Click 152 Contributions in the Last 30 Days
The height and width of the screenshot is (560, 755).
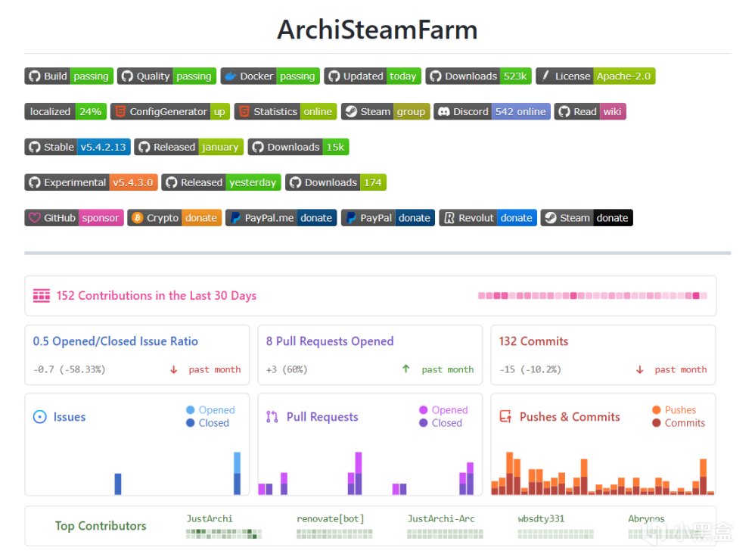(x=157, y=296)
